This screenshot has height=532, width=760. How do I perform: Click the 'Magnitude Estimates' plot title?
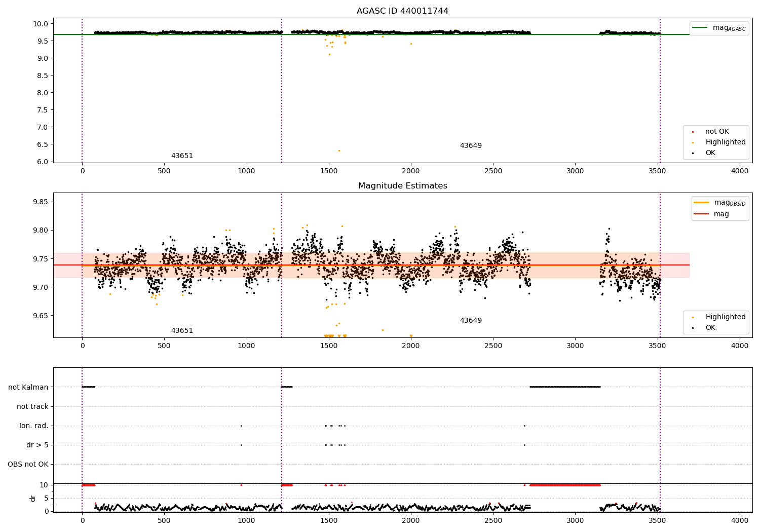(x=402, y=185)
